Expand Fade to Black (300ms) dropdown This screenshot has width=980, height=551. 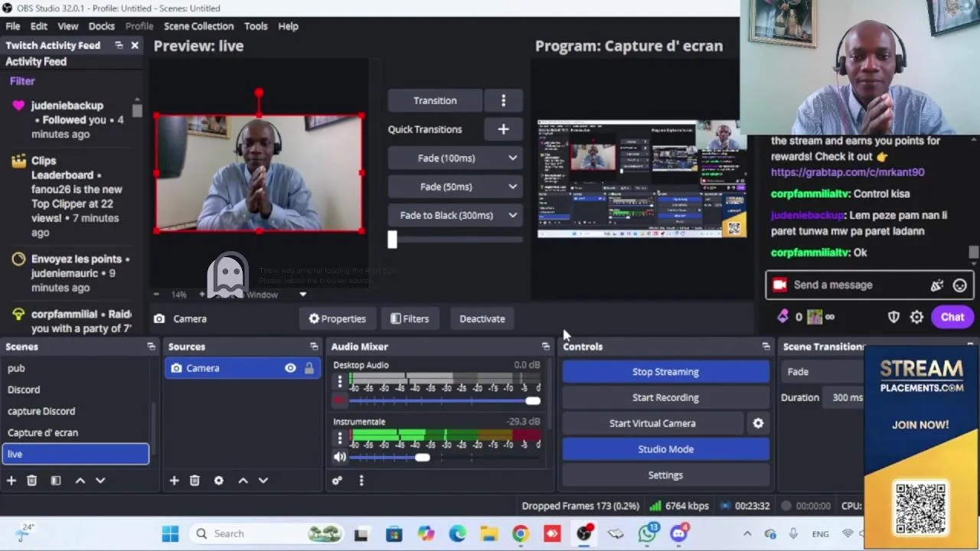click(512, 215)
